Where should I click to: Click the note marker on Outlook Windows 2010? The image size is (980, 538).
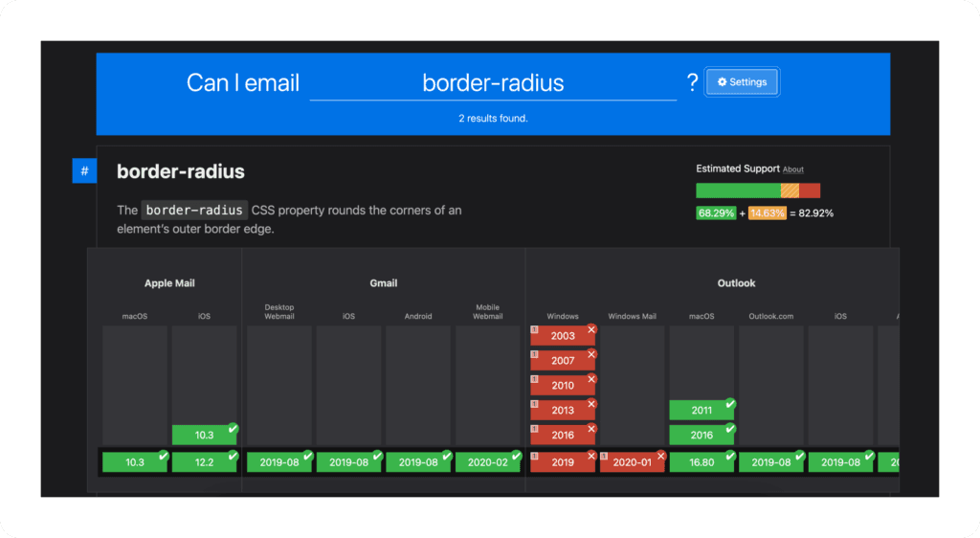click(x=534, y=379)
